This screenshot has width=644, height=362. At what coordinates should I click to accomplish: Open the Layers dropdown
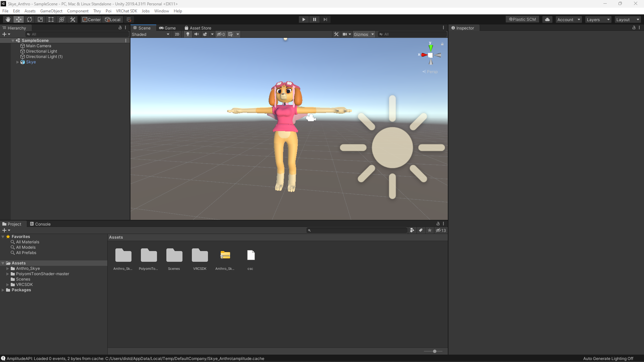598,19
